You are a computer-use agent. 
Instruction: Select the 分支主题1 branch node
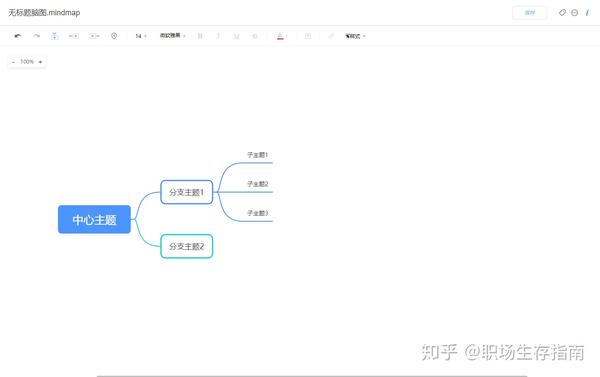pyautogui.click(x=186, y=192)
